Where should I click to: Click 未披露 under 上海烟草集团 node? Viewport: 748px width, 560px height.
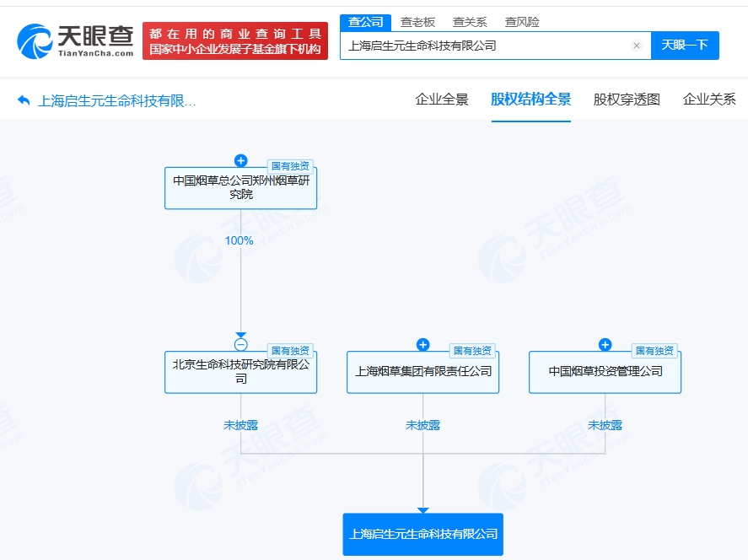coord(422,425)
